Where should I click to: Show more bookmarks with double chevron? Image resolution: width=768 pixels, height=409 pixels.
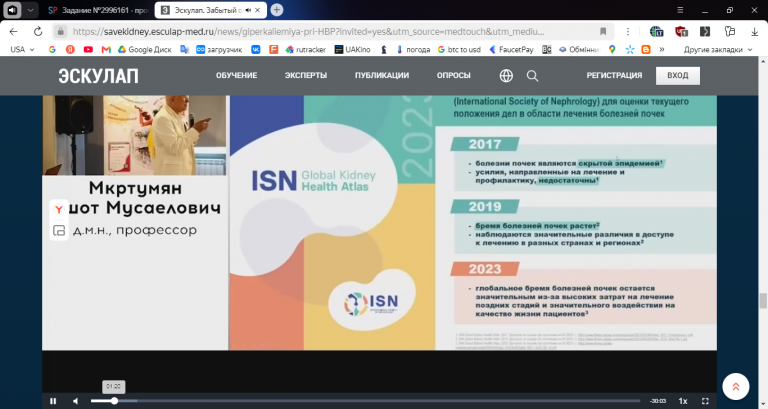pos(662,49)
